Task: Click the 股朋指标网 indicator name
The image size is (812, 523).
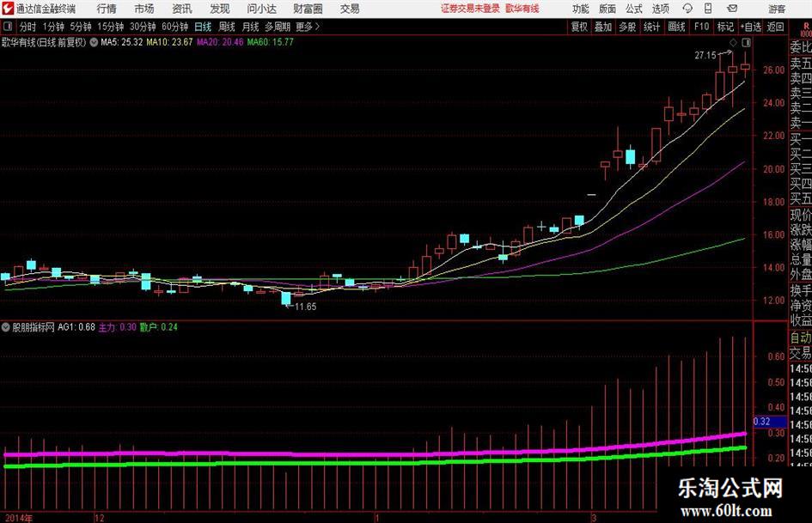Action: click(x=34, y=327)
